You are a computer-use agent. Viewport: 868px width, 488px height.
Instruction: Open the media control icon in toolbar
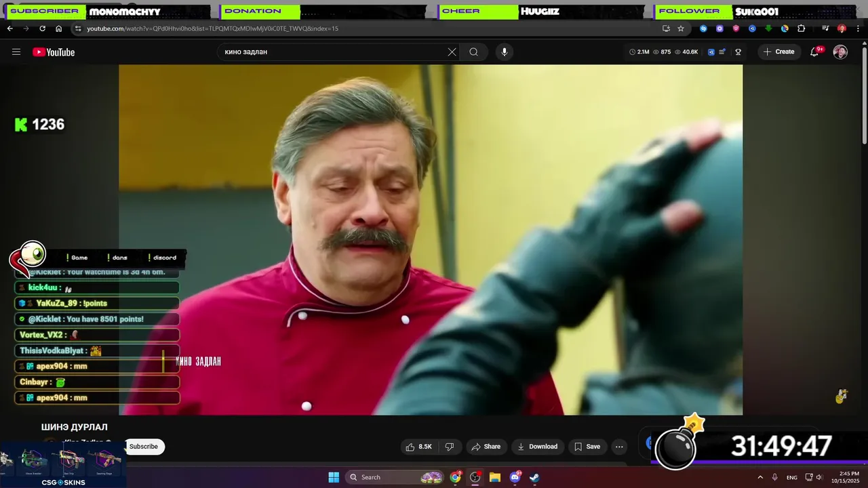click(x=825, y=28)
